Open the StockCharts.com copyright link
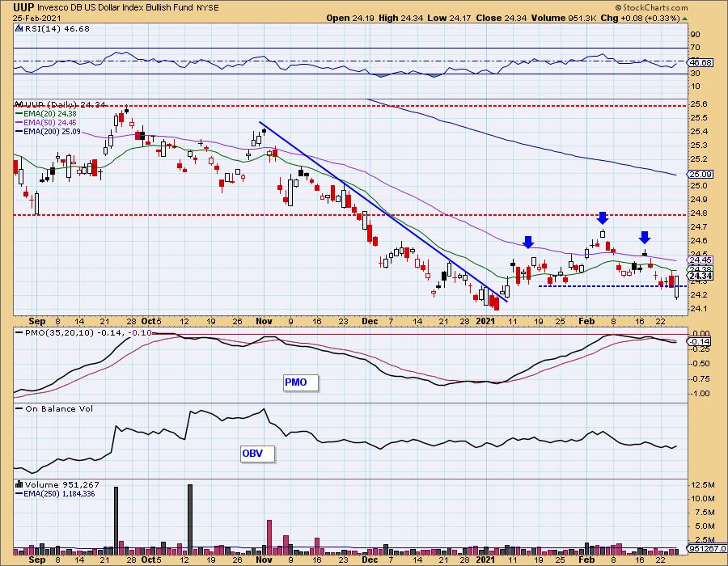 (x=651, y=7)
